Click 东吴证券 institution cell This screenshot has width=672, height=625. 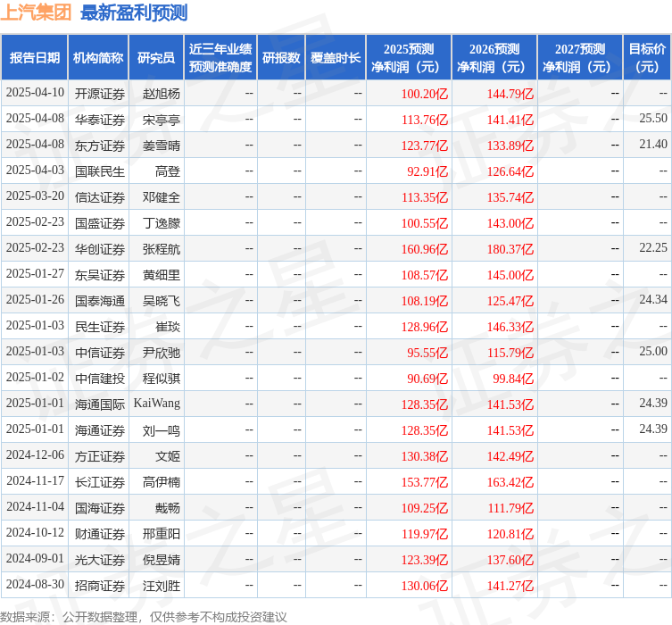coord(99,275)
